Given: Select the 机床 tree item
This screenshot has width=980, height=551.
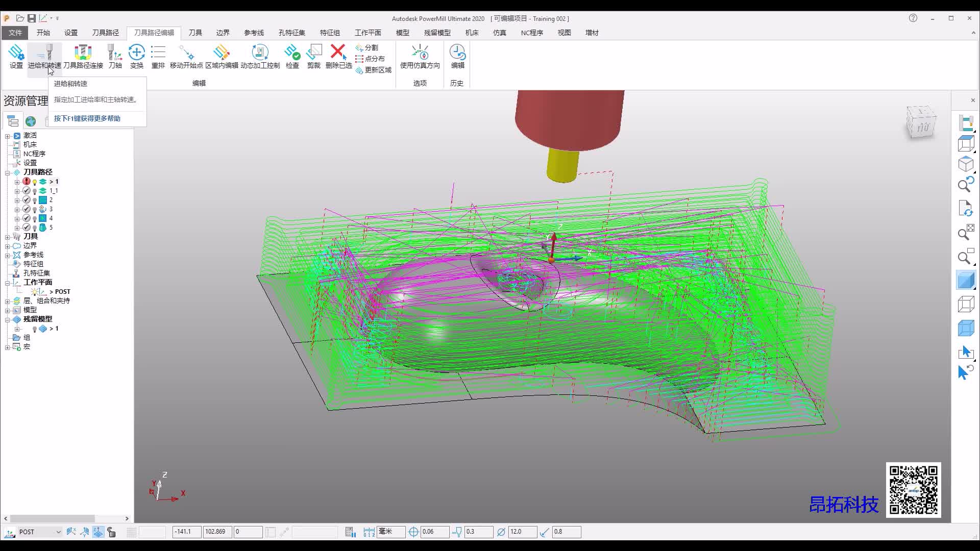Looking at the screenshot, I should 30,144.
